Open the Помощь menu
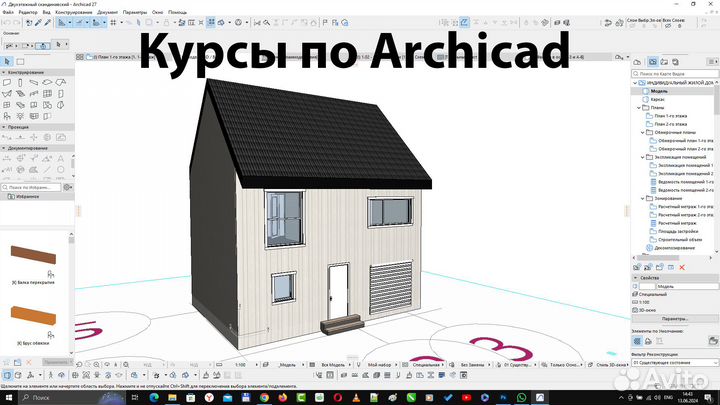This screenshot has width=720, height=405. [x=177, y=12]
